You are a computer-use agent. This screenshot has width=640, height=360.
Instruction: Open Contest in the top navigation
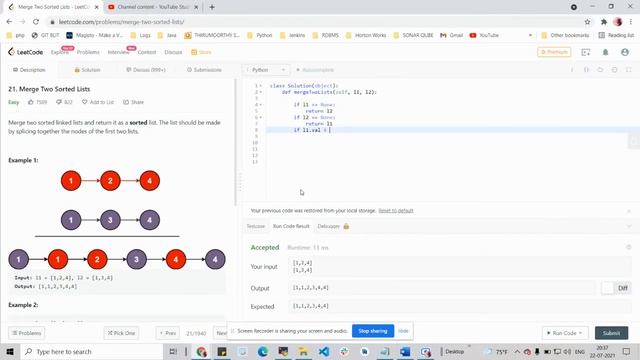[147, 52]
